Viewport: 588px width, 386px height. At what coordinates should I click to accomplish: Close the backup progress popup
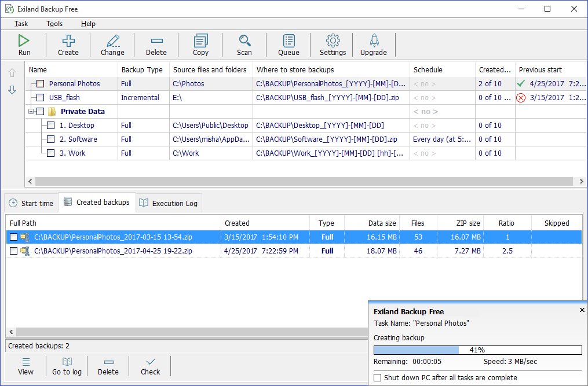(x=582, y=310)
